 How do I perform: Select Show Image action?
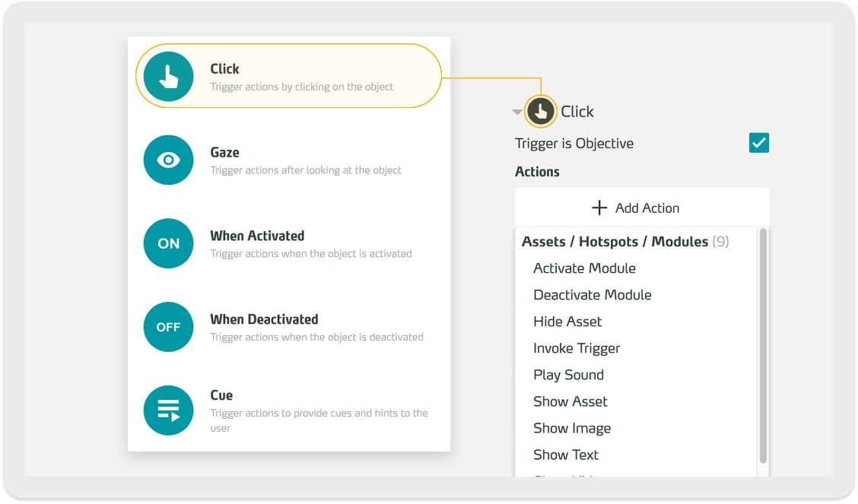tap(572, 428)
